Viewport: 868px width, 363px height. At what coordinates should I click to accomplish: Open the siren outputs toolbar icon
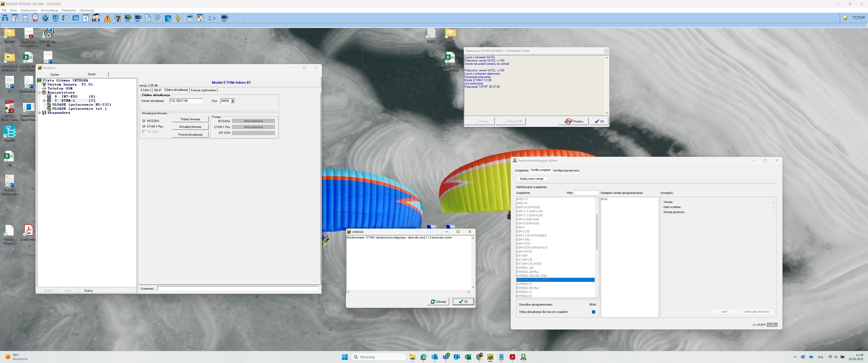(x=35, y=18)
